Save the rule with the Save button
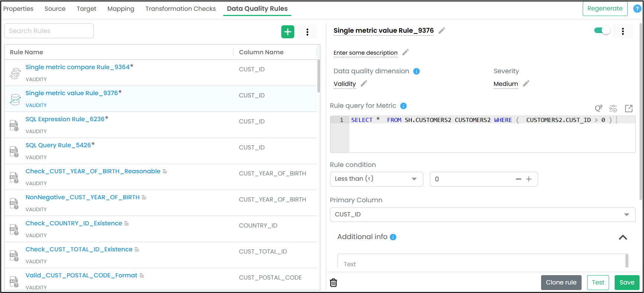644x293 pixels. 627,283
